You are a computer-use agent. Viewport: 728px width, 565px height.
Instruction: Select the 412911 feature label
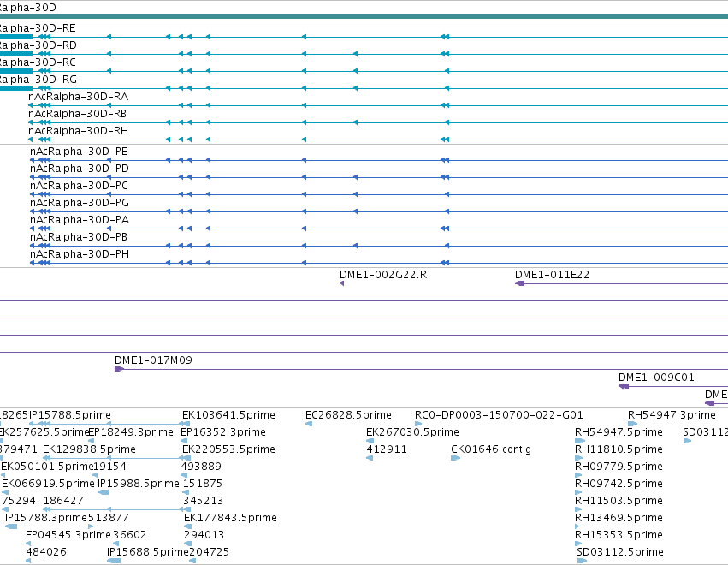[387, 449]
